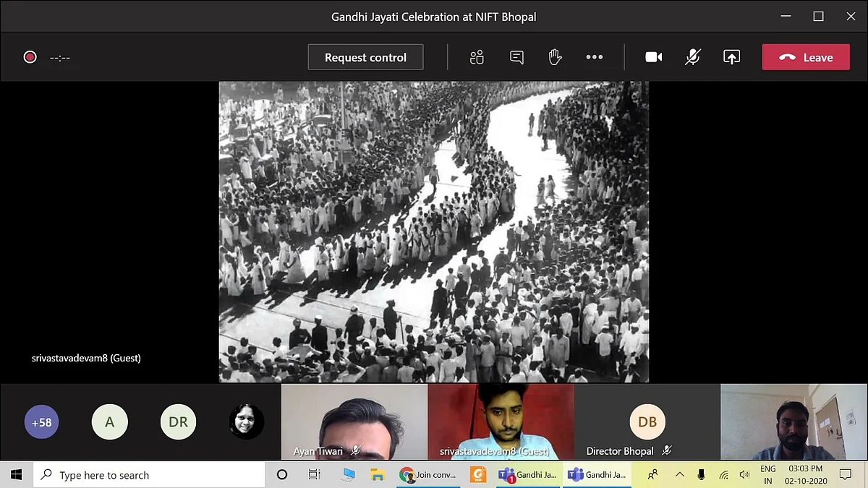
Task: Unmute the microphone
Action: [693, 57]
